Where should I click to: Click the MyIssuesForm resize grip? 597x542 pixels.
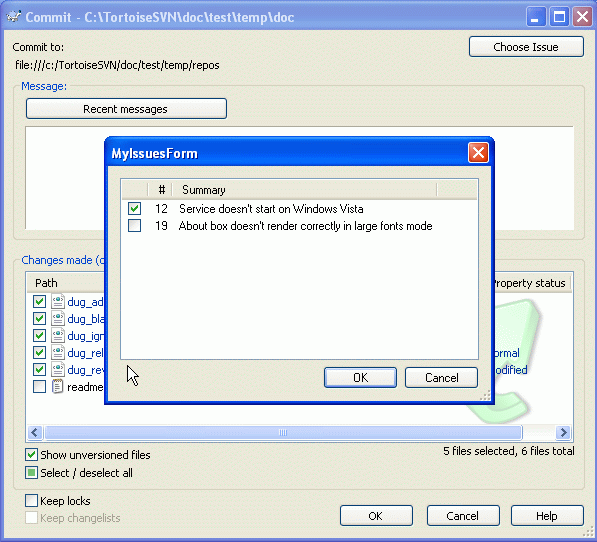(x=485, y=396)
